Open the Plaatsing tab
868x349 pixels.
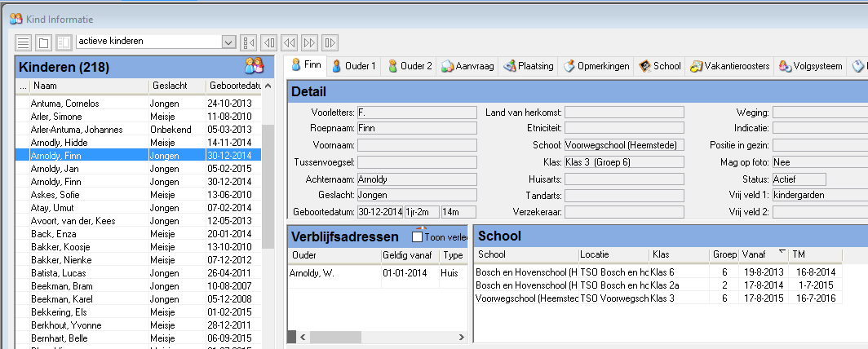coord(529,66)
